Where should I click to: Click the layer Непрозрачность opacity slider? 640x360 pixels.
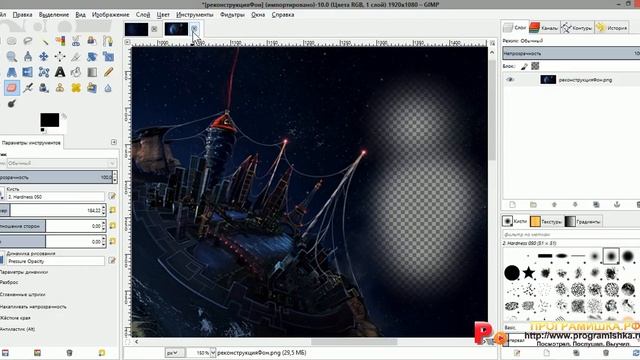pyautogui.click(x=571, y=53)
